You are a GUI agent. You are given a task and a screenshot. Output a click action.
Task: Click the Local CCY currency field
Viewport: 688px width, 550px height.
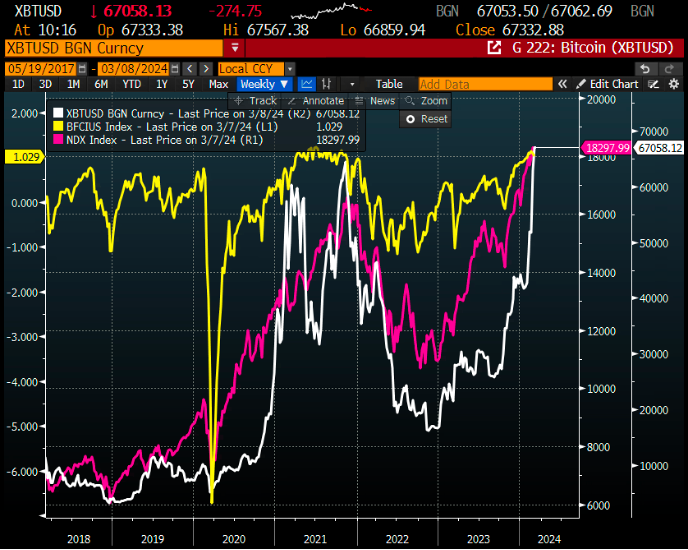point(251,69)
